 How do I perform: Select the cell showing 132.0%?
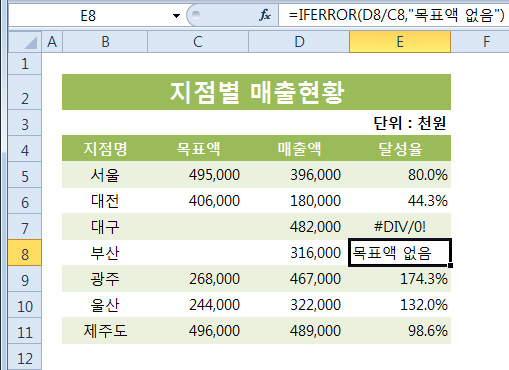pos(400,305)
